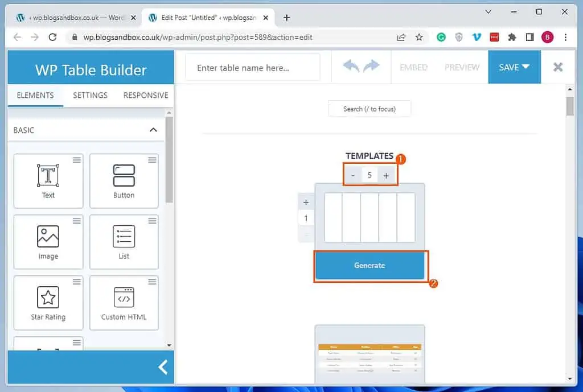Open a new browser tab
The width and height of the screenshot is (583, 392).
[x=286, y=18]
